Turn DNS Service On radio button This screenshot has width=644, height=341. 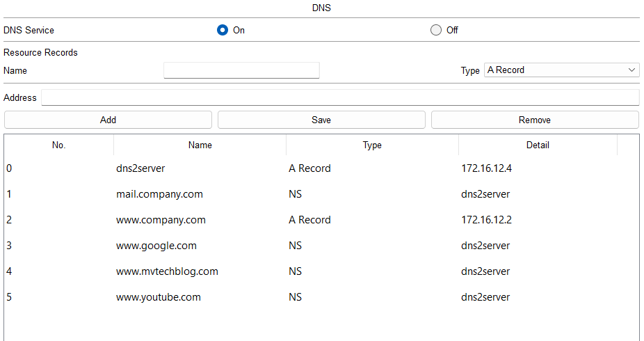[x=223, y=30]
